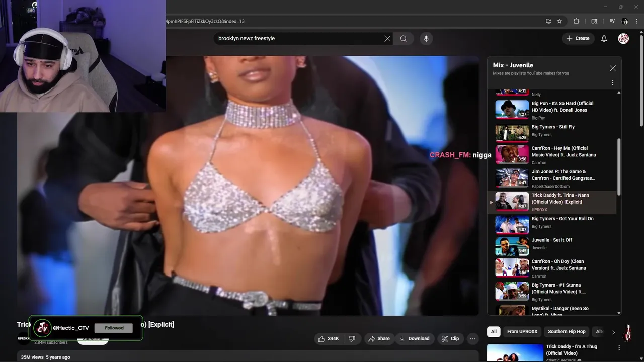The height and width of the screenshot is (362, 644).
Task: Click the Followed button in Hectic_CTV overlay
Action: click(114, 328)
